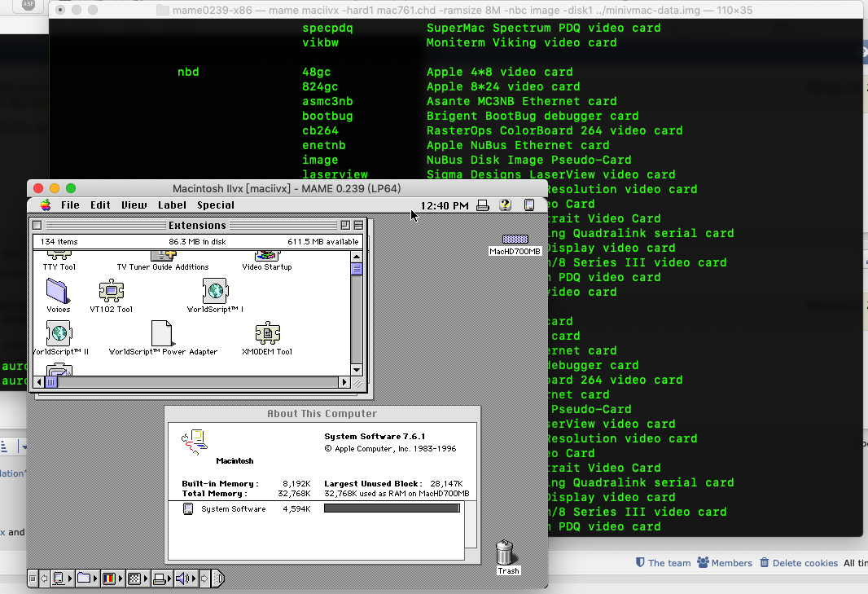Toggle the Extensions window collapse box
The image size is (868, 594).
(x=358, y=225)
